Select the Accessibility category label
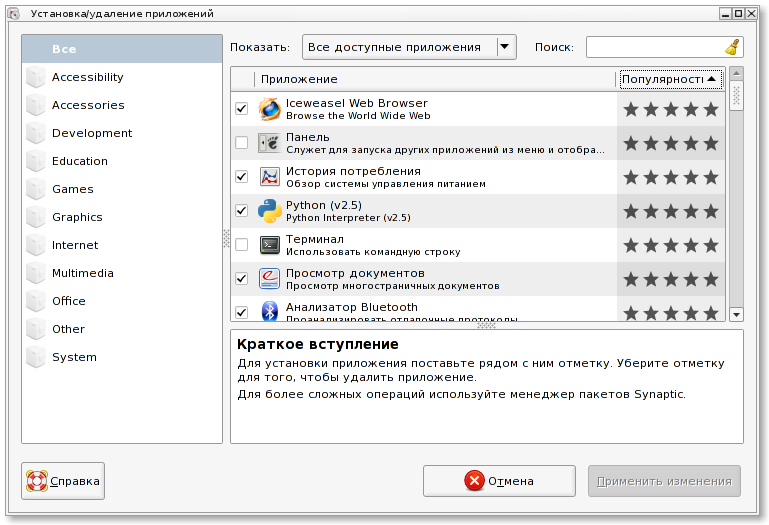The width and height of the screenshot is (769, 525). pos(88,77)
